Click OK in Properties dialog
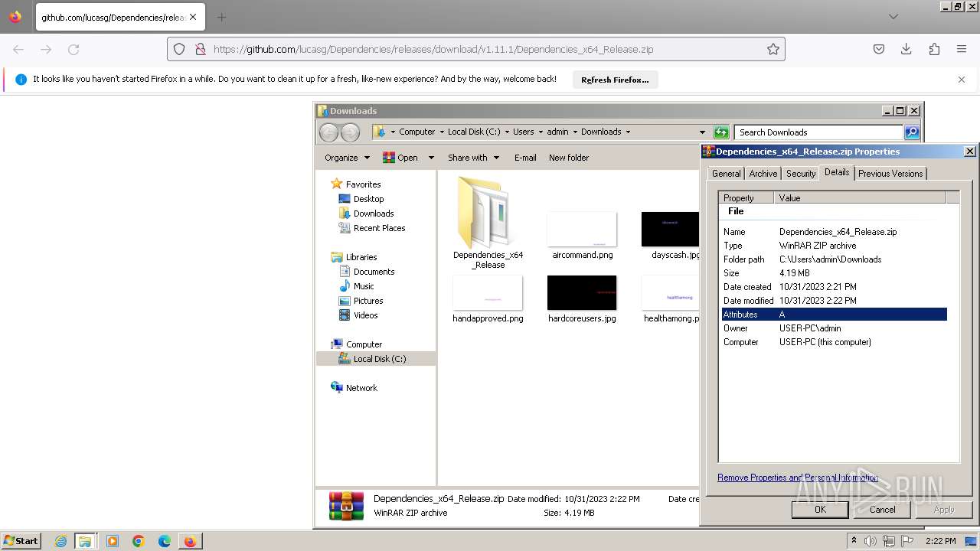Viewport: 980px width, 551px height. pos(820,510)
